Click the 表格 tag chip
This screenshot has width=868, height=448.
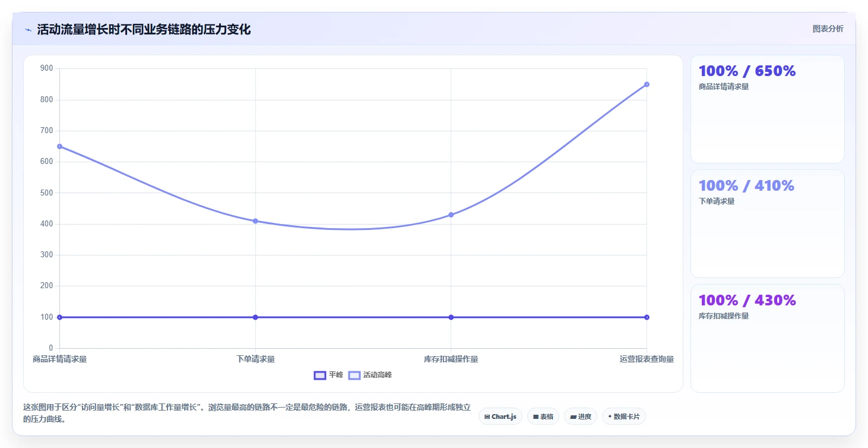[x=543, y=417]
